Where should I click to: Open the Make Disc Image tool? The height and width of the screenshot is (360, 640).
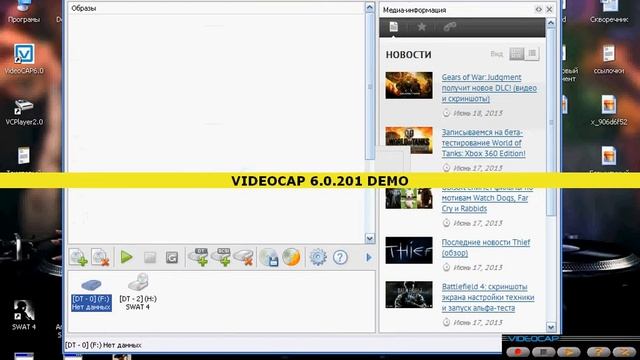click(x=269, y=258)
